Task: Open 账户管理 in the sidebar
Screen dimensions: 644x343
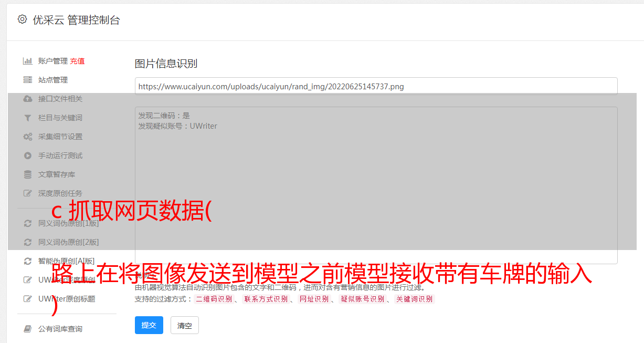Action: [53, 61]
